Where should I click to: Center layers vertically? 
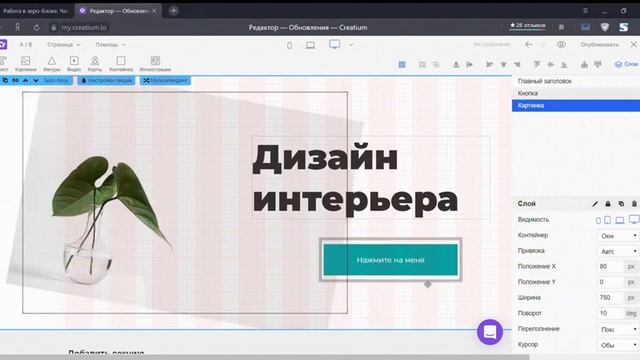click(551, 64)
